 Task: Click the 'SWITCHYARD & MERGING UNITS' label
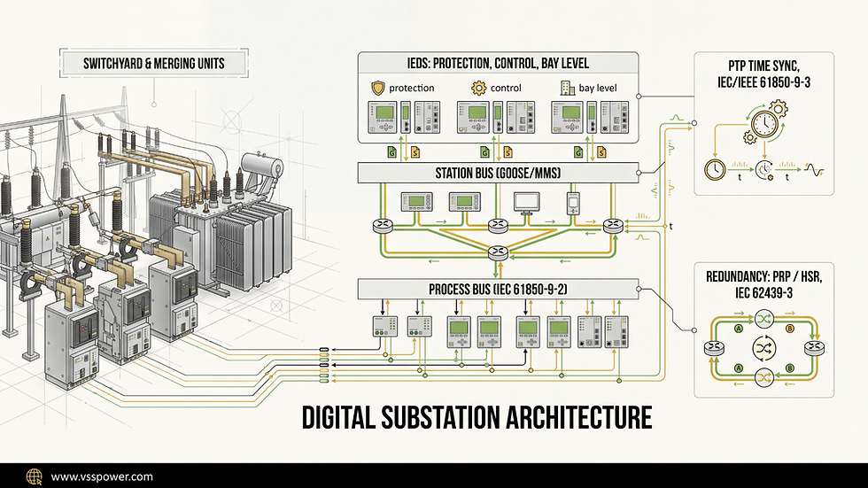point(154,64)
